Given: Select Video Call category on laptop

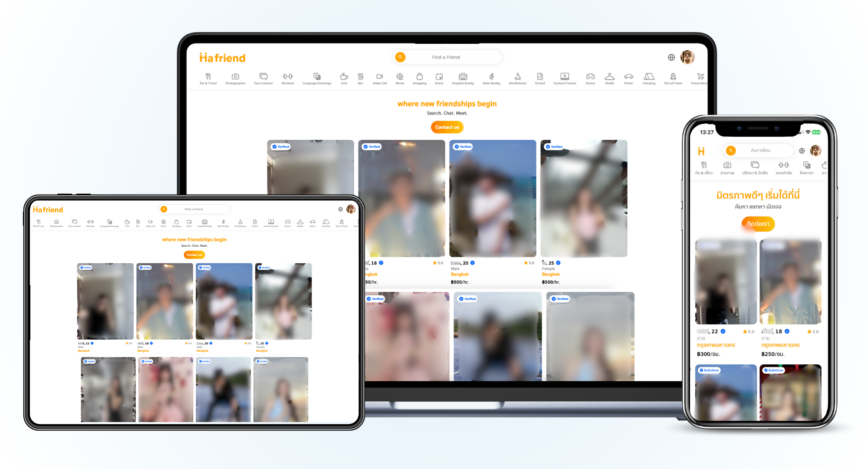Looking at the screenshot, I should click(380, 79).
